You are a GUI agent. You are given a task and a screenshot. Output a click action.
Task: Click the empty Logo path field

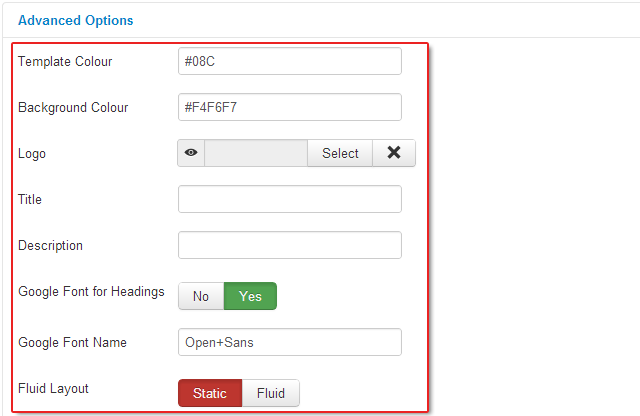pos(255,153)
